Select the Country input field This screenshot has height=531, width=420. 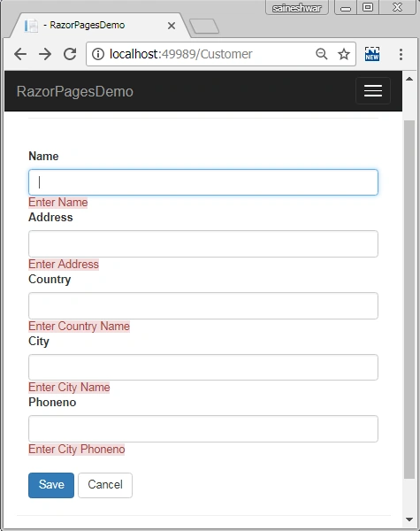[203, 306]
